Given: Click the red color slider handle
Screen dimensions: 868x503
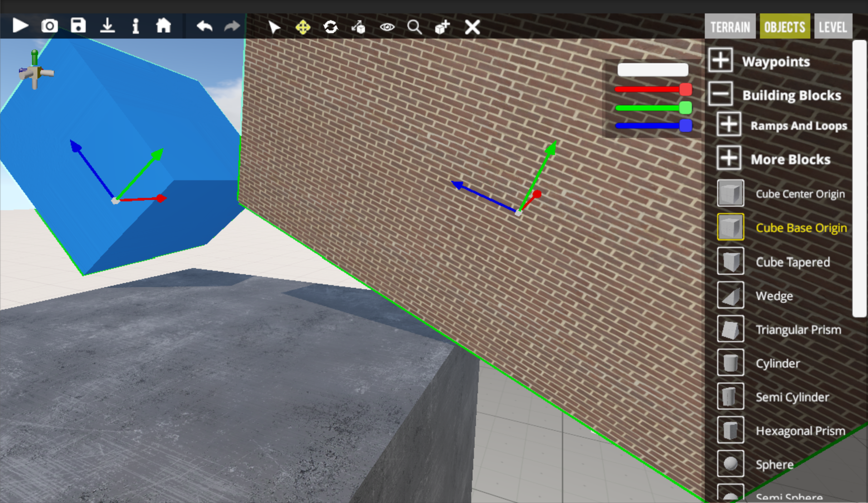Looking at the screenshot, I should pyautogui.click(x=686, y=89).
